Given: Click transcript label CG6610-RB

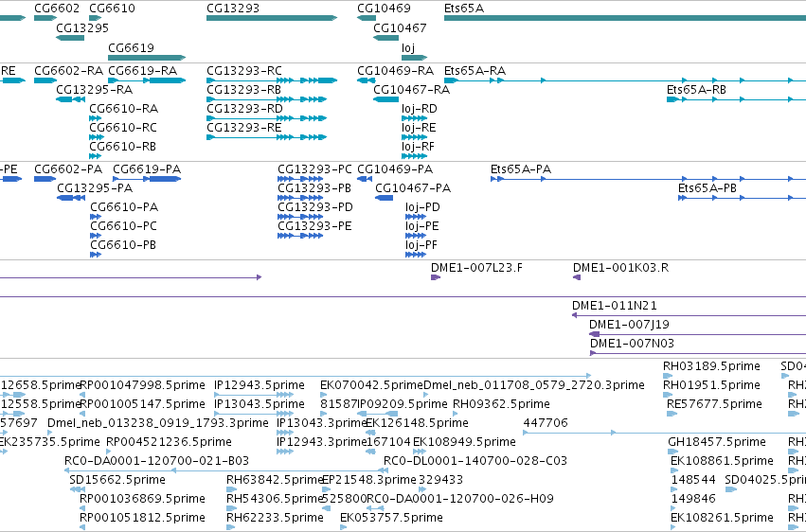Looking at the screenshot, I should [122, 147].
